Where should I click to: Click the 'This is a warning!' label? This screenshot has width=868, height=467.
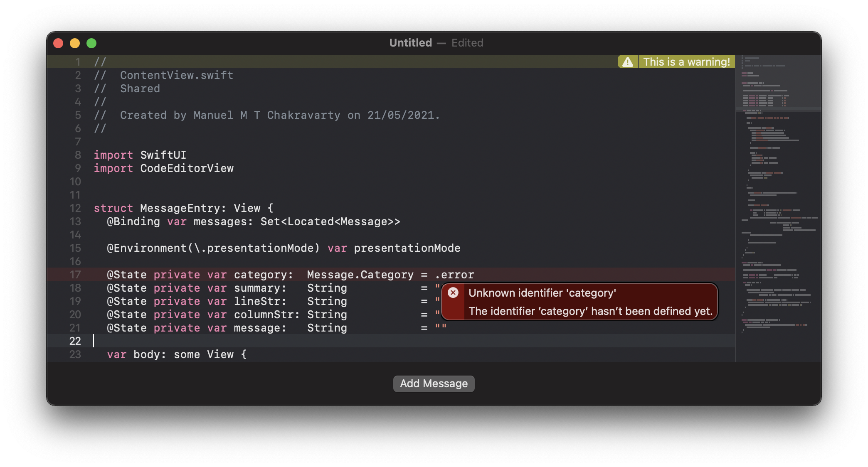coord(686,62)
